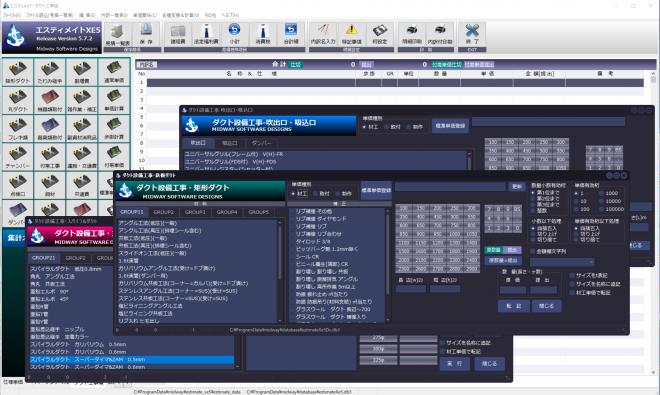Click the main estimate sheet vertical scrollbar
The image size is (660, 395).
(x=652, y=223)
